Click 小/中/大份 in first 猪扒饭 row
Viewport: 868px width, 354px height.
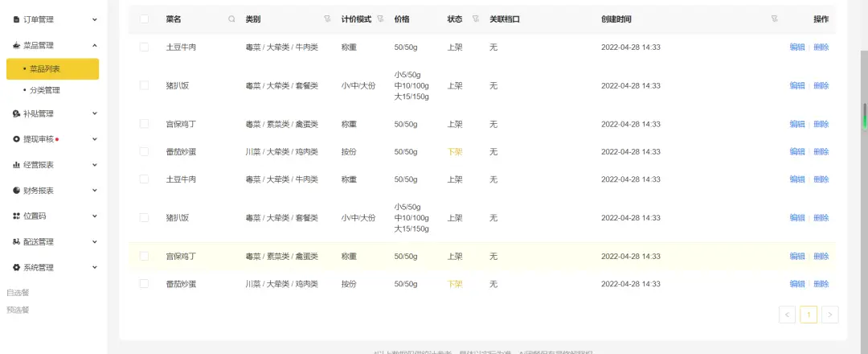(x=358, y=85)
